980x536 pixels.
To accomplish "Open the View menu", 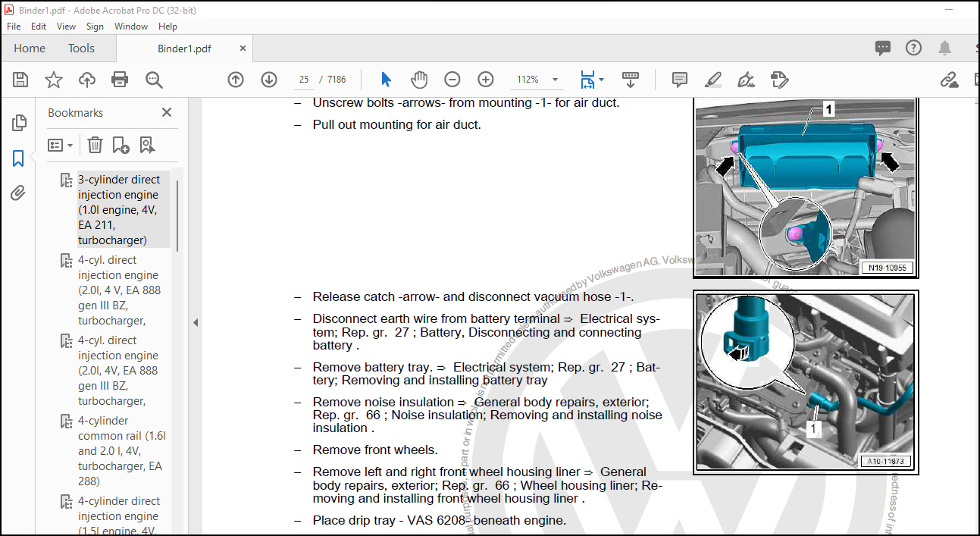I will point(67,26).
